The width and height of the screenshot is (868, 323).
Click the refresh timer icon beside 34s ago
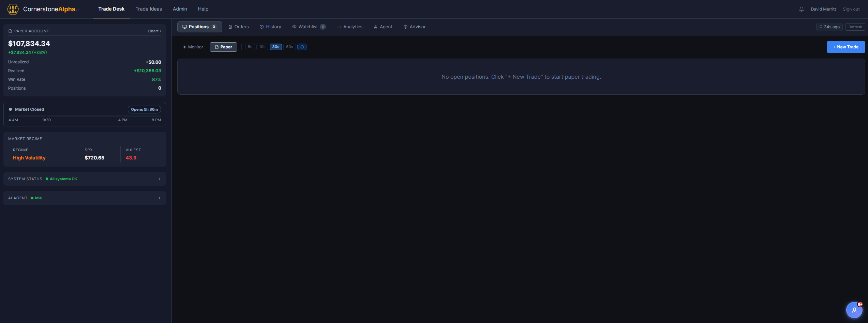point(821,27)
